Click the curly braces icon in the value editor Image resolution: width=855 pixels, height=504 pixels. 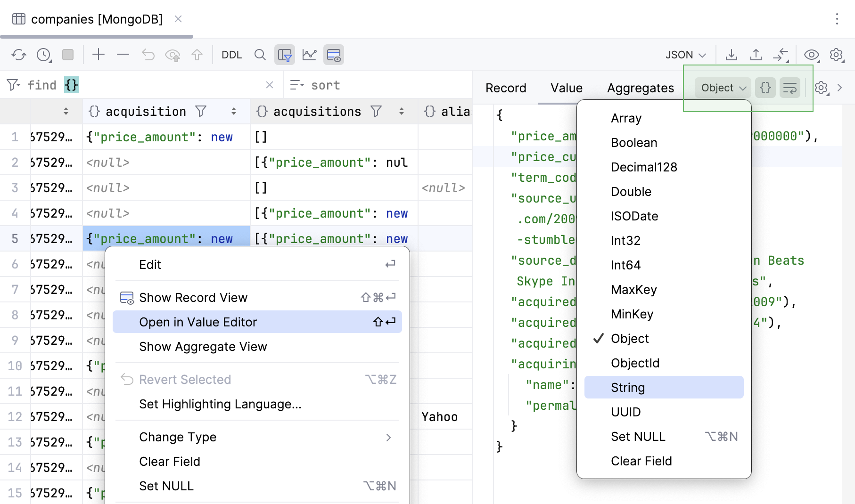coord(765,88)
